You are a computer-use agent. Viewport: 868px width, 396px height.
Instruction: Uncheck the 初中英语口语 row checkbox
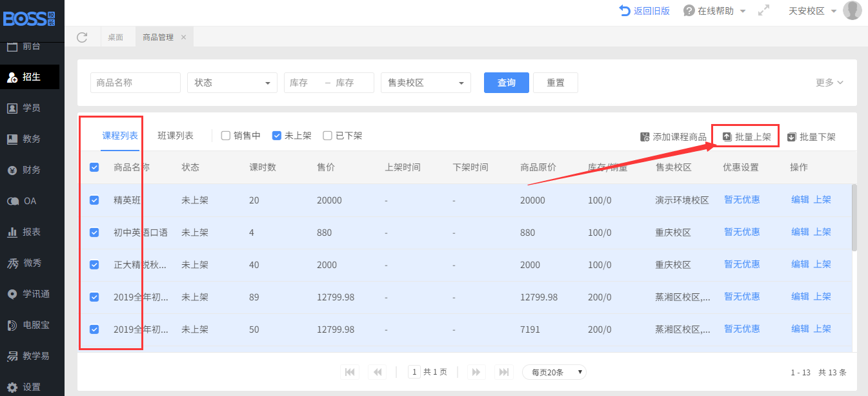click(94, 233)
